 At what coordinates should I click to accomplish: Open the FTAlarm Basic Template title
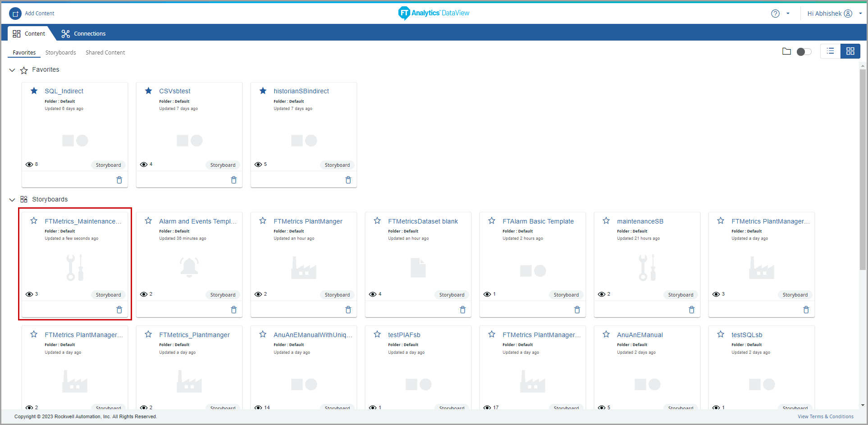[538, 221]
